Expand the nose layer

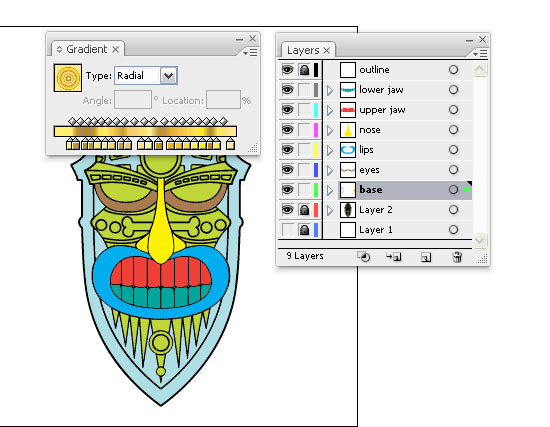(x=330, y=130)
